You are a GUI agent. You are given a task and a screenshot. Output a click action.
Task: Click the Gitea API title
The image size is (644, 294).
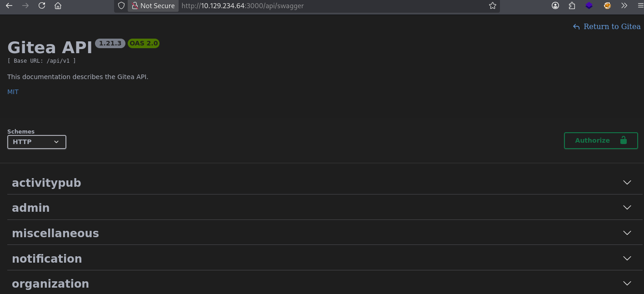click(x=50, y=47)
